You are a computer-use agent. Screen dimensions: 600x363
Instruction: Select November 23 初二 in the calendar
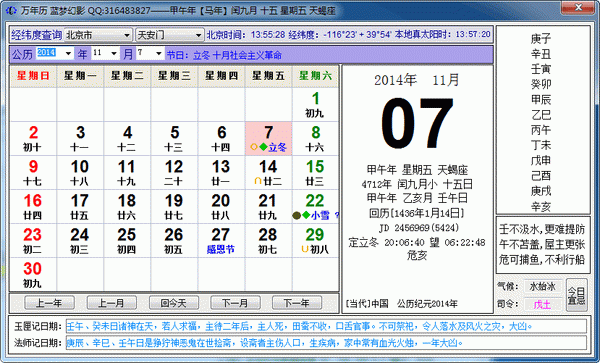tap(33, 241)
